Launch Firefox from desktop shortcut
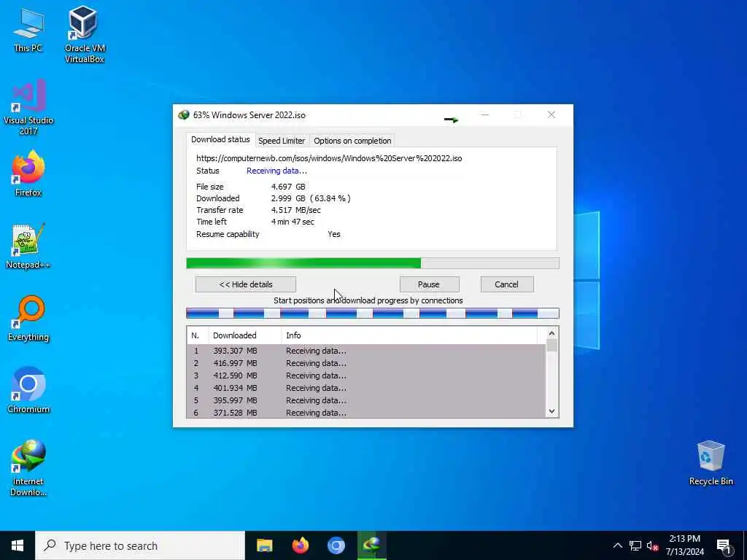747x560 pixels. 28,174
